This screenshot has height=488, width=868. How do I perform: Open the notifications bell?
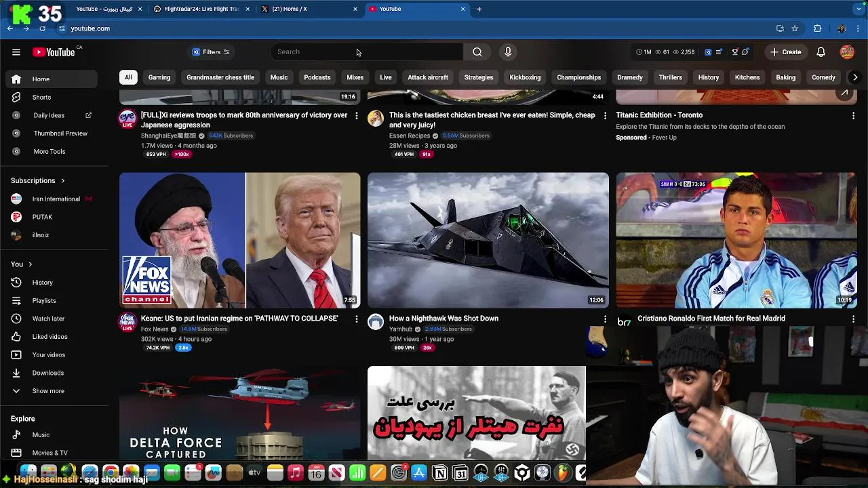[x=821, y=52]
